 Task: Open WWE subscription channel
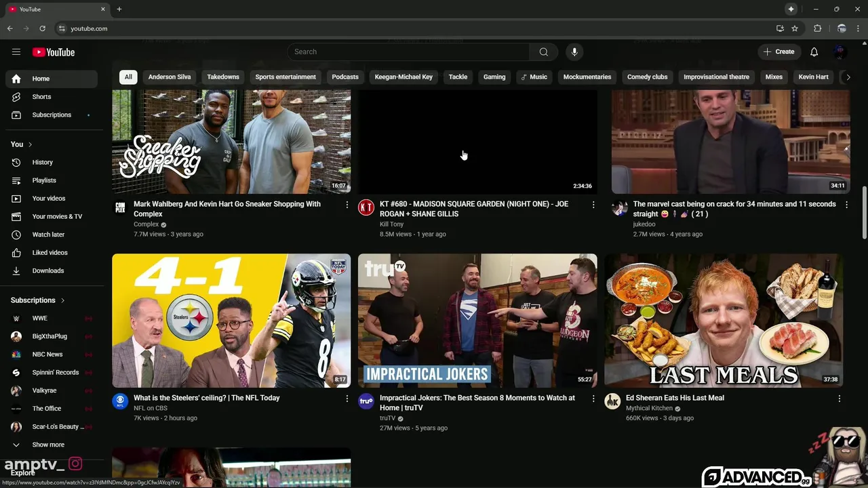coord(52,319)
